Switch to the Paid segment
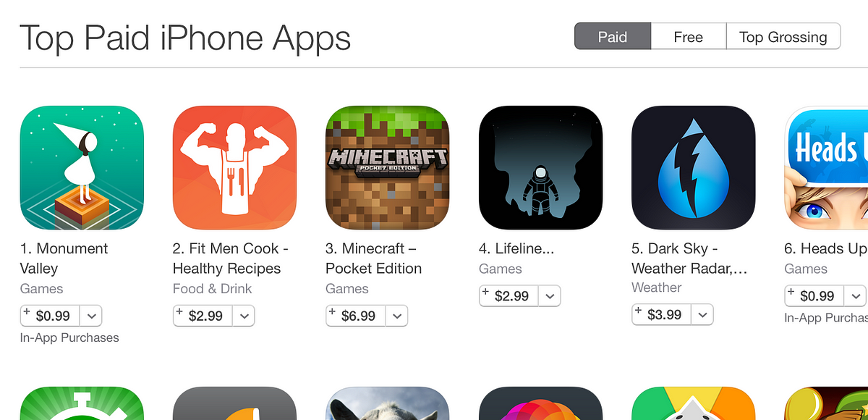The height and width of the screenshot is (420, 868). (613, 37)
